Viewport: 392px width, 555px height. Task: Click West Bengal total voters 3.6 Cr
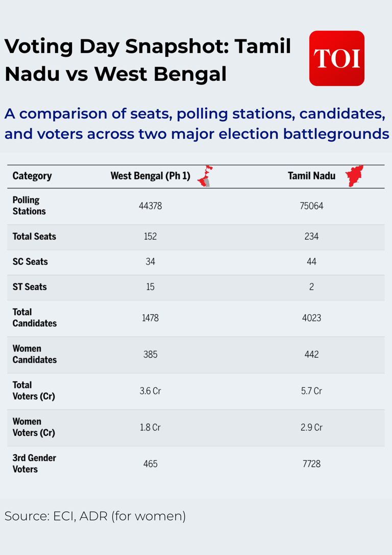click(150, 391)
